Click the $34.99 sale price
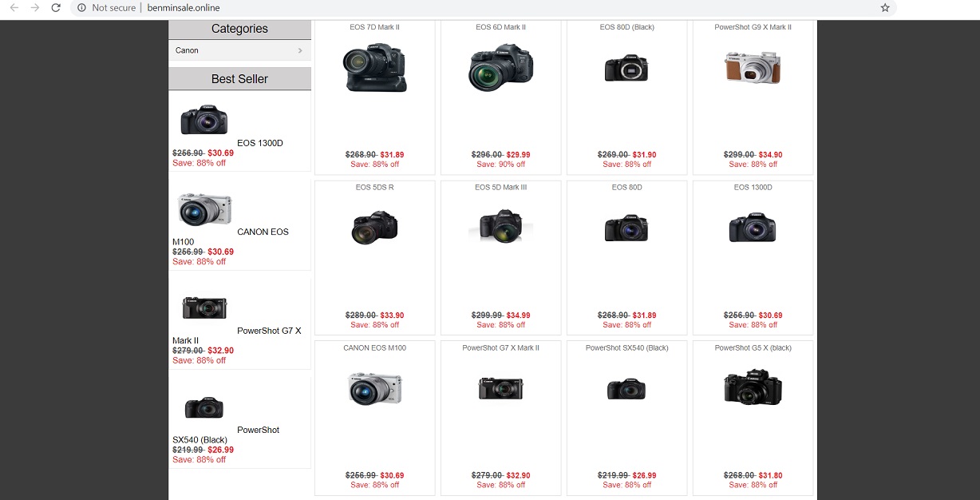 [518, 315]
